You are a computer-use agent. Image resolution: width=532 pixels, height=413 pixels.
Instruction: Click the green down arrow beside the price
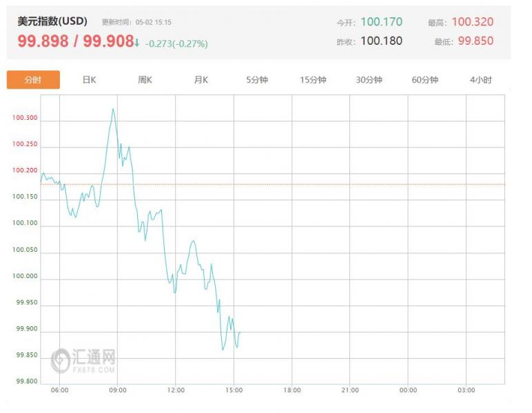point(137,43)
